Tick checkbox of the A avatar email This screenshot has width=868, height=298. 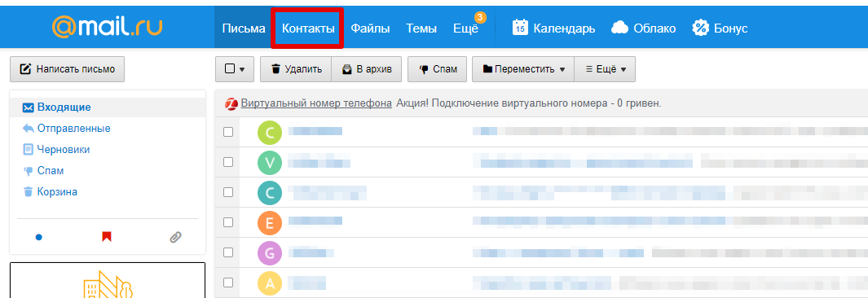[228, 283]
